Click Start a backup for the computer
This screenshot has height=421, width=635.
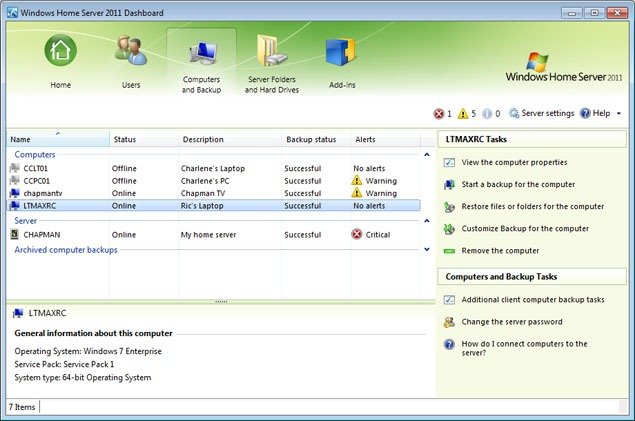(x=518, y=185)
